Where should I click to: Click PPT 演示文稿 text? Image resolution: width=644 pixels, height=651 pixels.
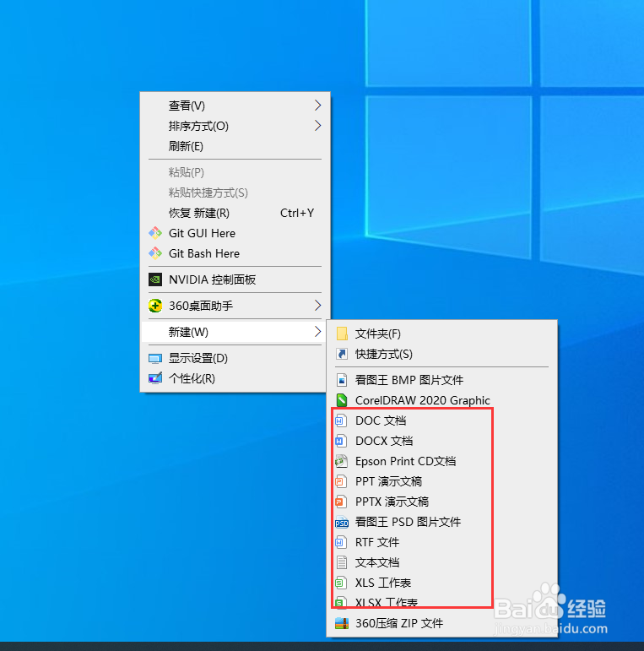[x=389, y=481]
